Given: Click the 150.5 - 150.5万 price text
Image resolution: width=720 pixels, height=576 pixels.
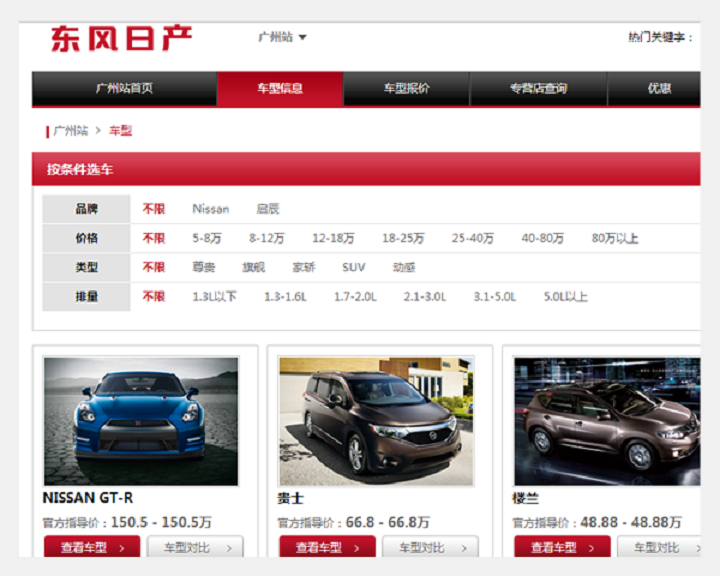Looking at the screenshot, I should pos(161,522).
